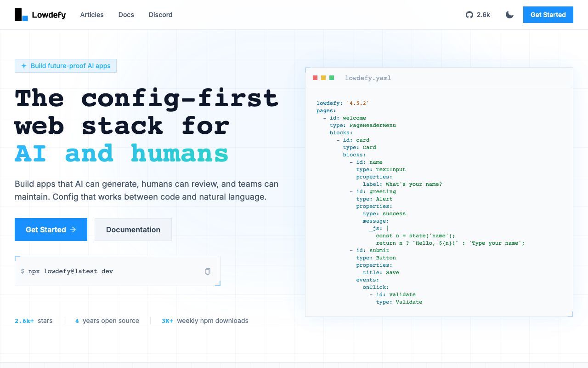Go to the Docs page
This screenshot has height=368, width=588.
click(126, 15)
